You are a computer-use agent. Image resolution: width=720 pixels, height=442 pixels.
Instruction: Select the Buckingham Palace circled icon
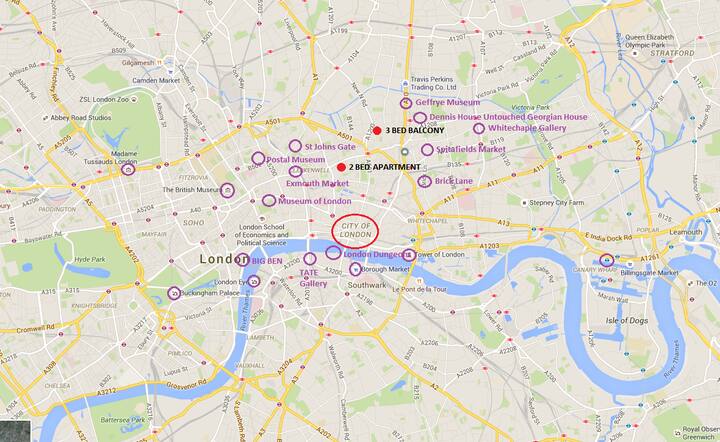click(174, 293)
